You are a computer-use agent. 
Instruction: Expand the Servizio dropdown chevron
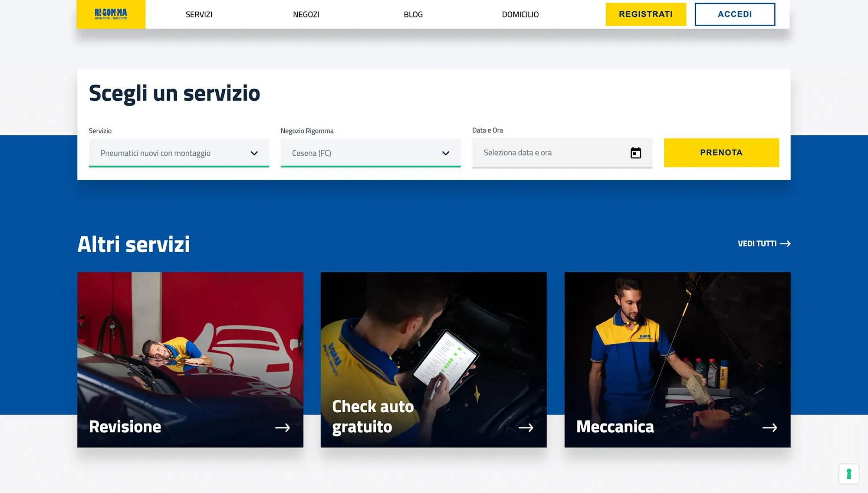coord(254,153)
